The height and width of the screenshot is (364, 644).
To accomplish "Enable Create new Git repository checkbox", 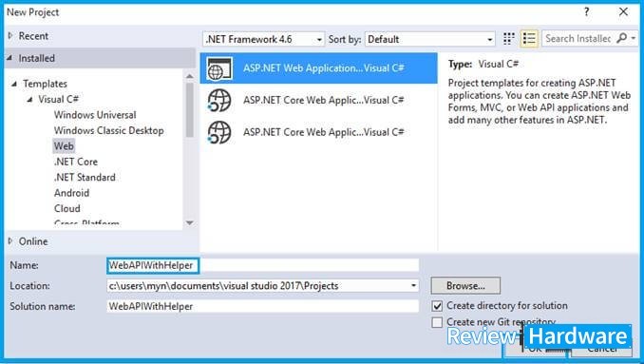I will [437, 322].
